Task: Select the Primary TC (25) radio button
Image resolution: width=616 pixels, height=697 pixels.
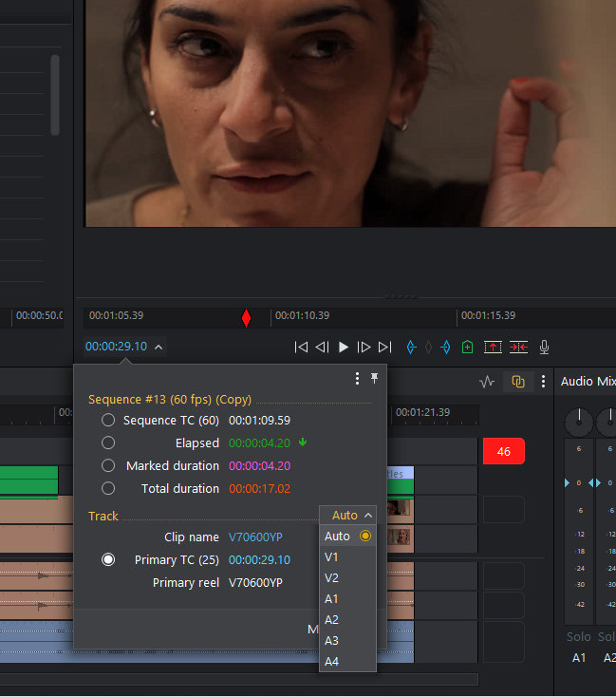Action: click(x=108, y=559)
